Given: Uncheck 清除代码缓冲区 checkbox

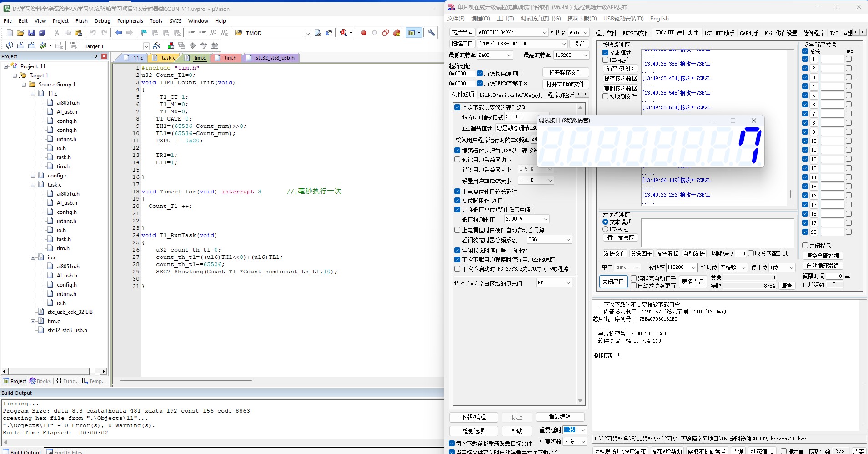Looking at the screenshot, I should click(x=480, y=73).
